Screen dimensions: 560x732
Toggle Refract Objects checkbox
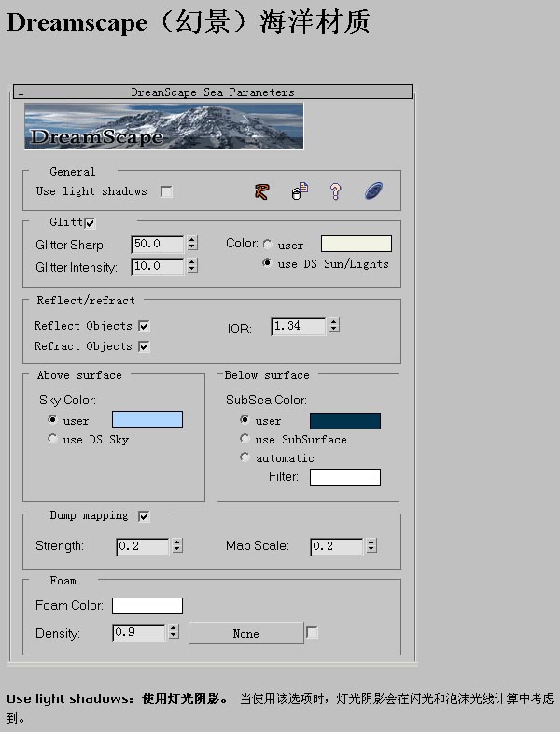pyautogui.click(x=144, y=346)
